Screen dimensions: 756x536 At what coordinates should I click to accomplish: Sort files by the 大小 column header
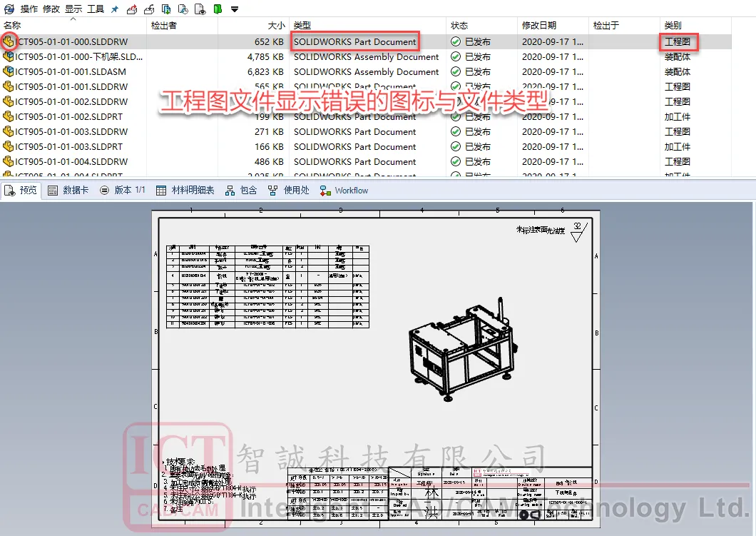coord(276,26)
